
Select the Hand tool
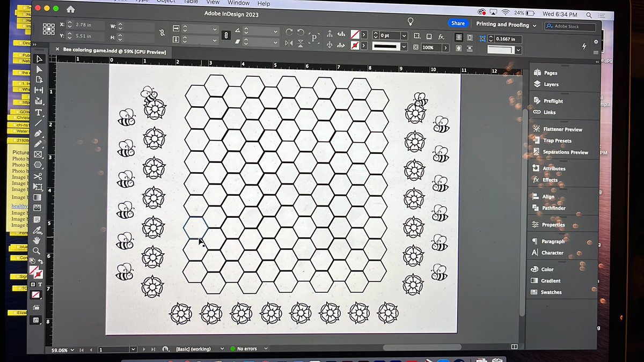(36, 240)
